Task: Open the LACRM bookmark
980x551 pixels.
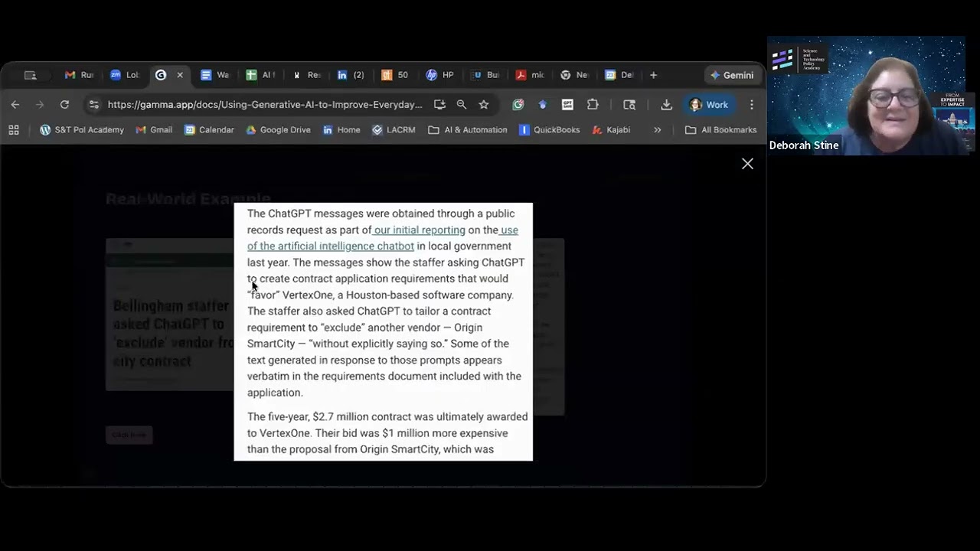Action: [x=394, y=130]
